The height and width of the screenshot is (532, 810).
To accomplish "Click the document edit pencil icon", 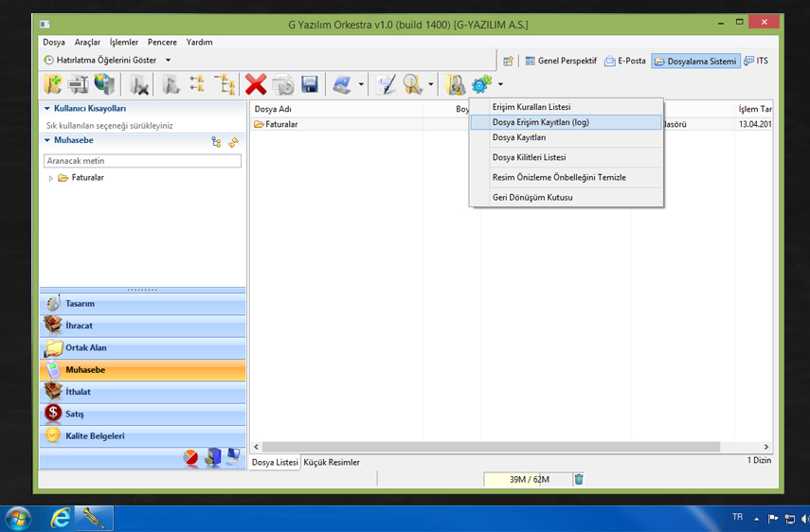I will 386,85.
